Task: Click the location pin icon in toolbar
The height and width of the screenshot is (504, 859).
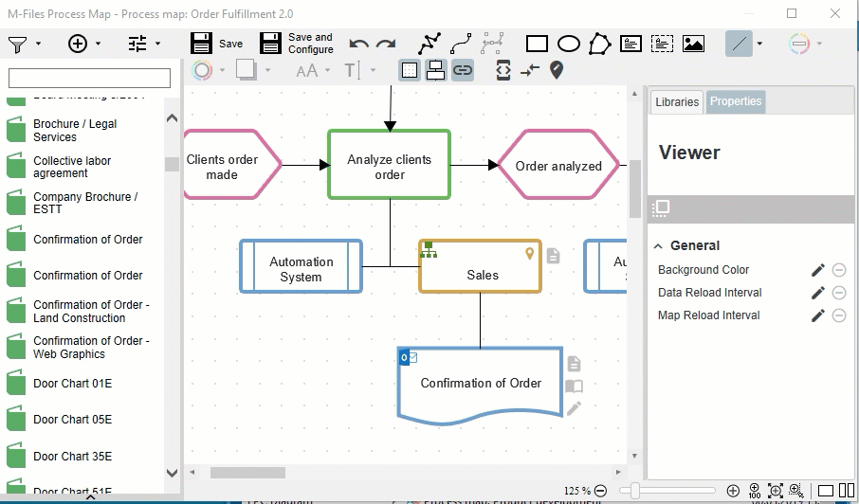Action: tap(556, 70)
